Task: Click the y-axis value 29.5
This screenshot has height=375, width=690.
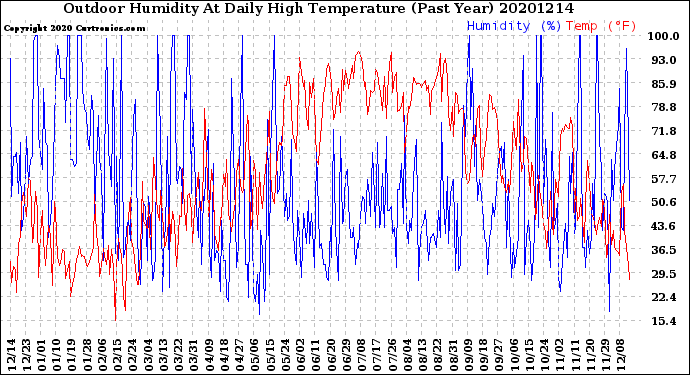Action: [x=664, y=273]
